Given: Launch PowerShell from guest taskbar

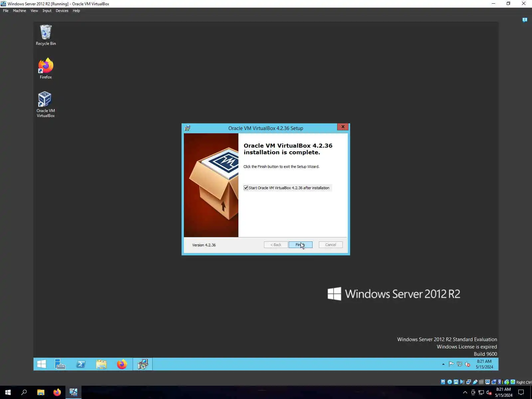Looking at the screenshot, I should click(81, 364).
